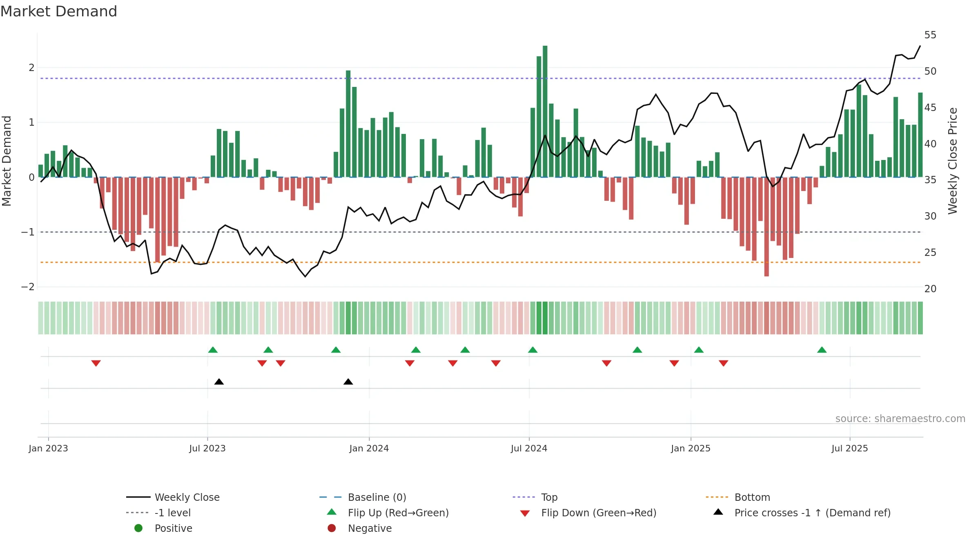Click the red flip-down marker in May 2024
The width and height of the screenshot is (980, 551).
496,363
